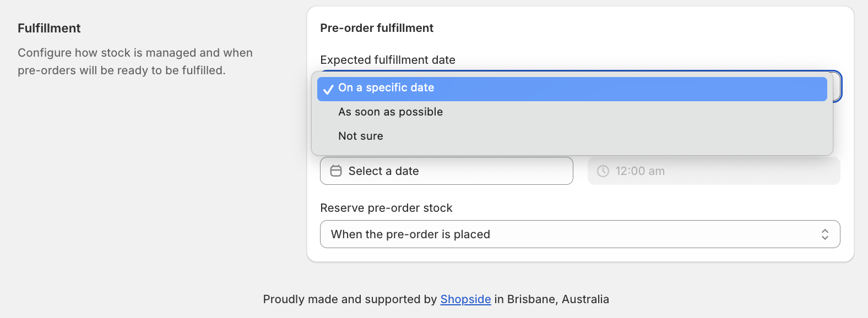Click the checkmark beside "On a specific date"

click(x=329, y=88)
